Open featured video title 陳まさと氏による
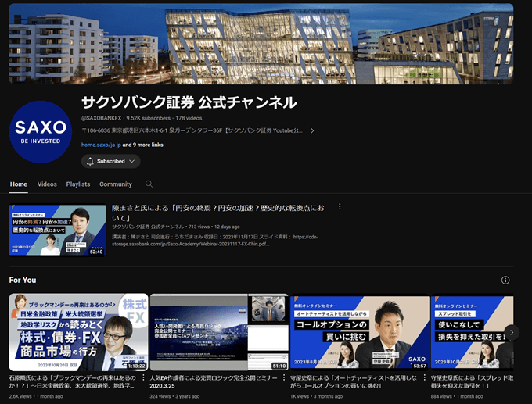This screenshot has height=404, width=532. [x=218, y=213]
